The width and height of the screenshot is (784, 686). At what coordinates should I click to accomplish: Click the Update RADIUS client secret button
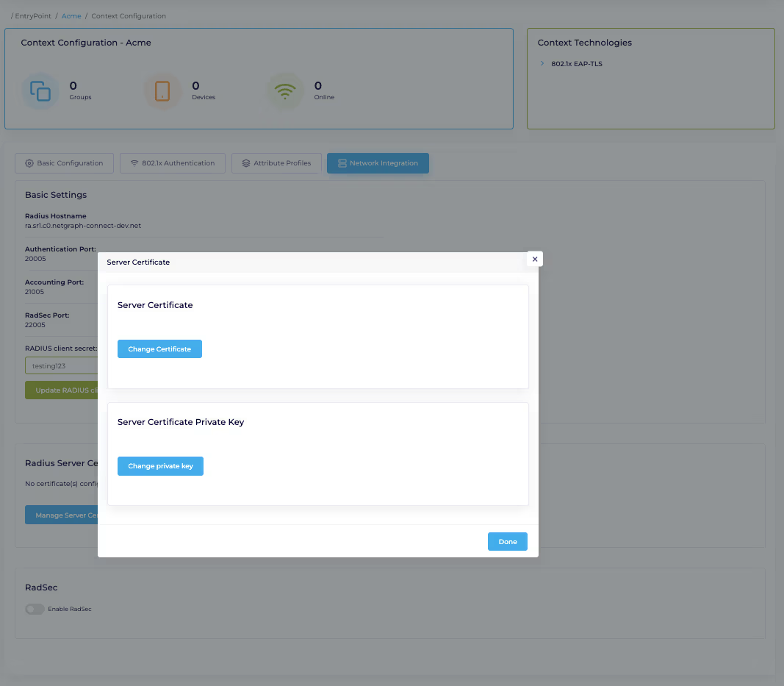[x=62, y=390]
